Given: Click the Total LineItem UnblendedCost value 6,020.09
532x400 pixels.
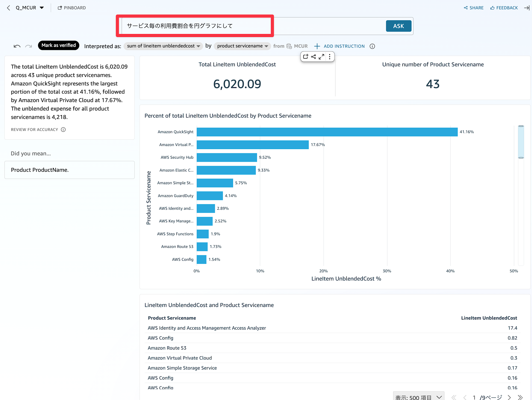Looking at the screenshot, I should (x=237, y=84).
